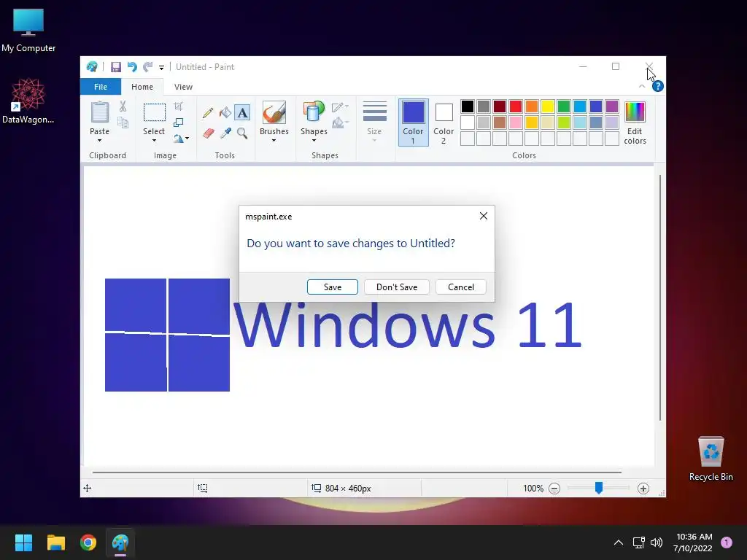Image resolution: width=747 pixels, height=560 pixels.
Task: Select the Pencil tool
Action: 208,113
